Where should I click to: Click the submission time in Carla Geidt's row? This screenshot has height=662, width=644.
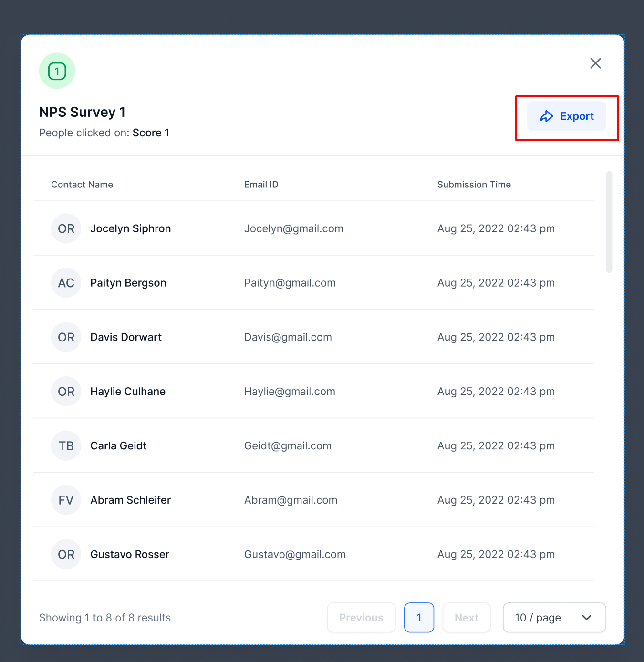coord(496,446)
